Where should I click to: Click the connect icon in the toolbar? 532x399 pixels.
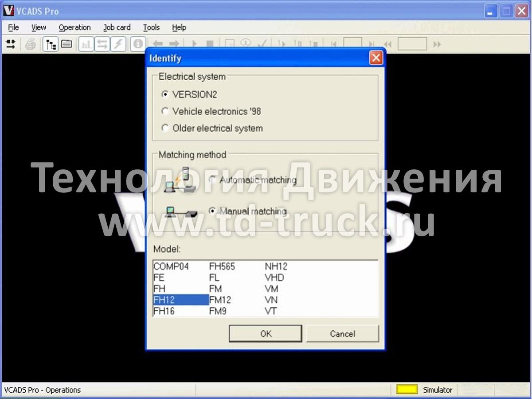pos(11,44)
